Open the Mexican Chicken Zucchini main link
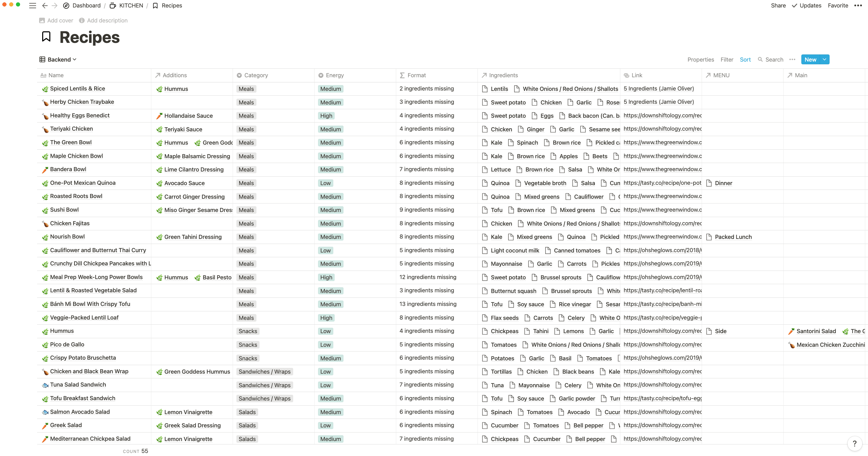 (831, 345)
